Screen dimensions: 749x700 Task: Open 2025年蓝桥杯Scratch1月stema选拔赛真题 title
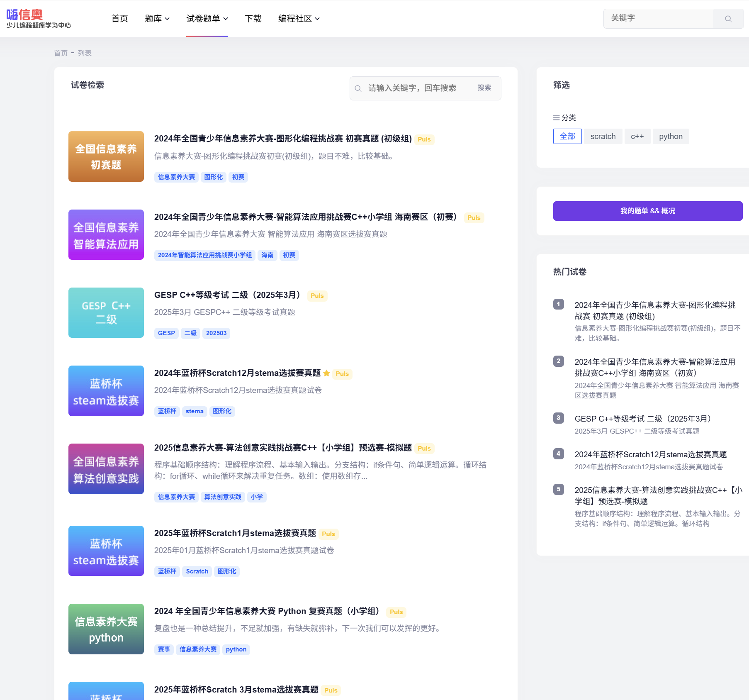(x=235, y=533)
